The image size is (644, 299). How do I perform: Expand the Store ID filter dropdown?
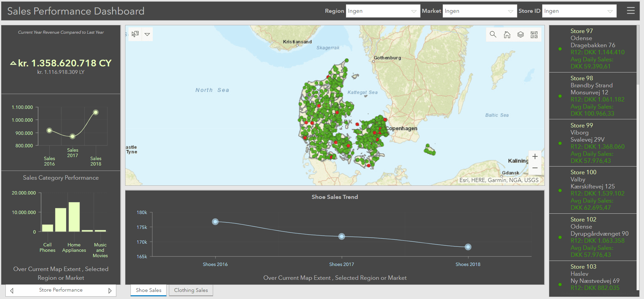(610, 11)
